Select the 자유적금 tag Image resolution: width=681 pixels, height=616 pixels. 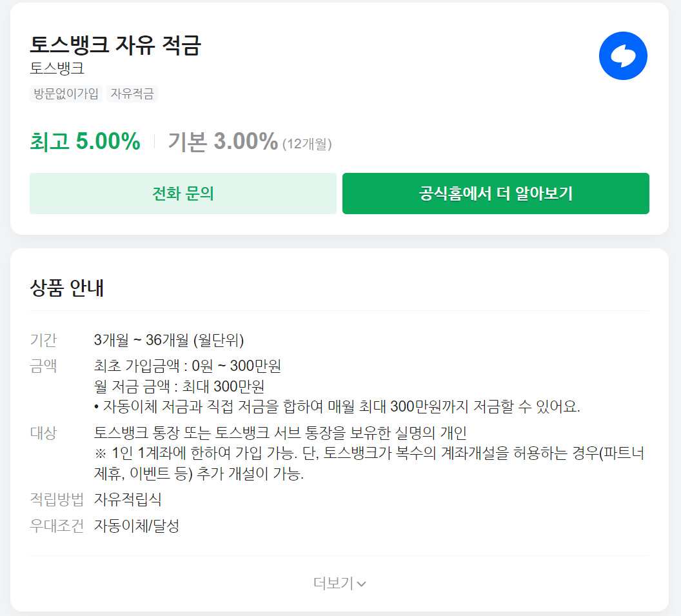132,93
